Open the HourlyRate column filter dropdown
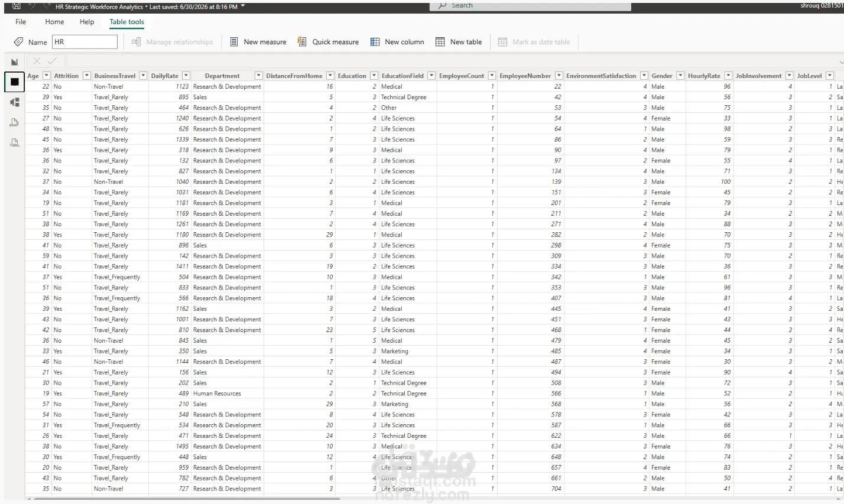Viewport: 844px width, 504px height. tap(728, 76)
